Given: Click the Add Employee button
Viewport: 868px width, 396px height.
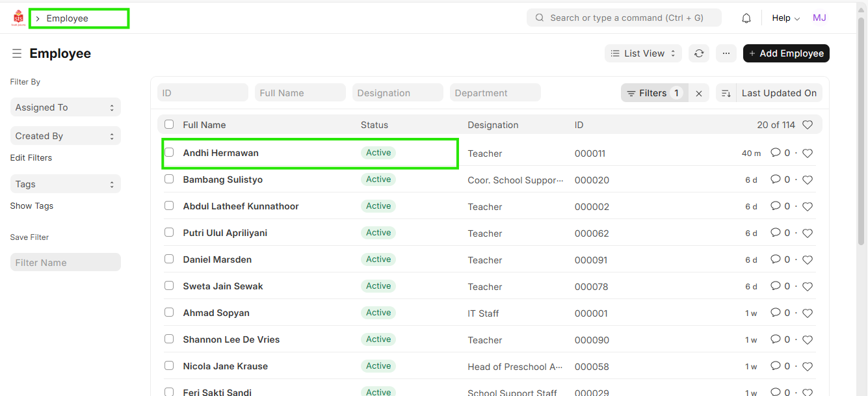Looking at the screenshot, I should (786, 53).
